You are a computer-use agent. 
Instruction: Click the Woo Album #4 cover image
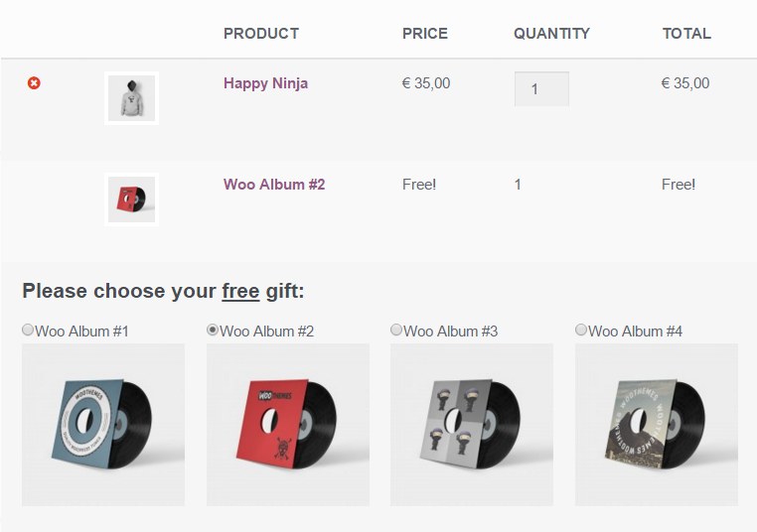coord(657,425)
